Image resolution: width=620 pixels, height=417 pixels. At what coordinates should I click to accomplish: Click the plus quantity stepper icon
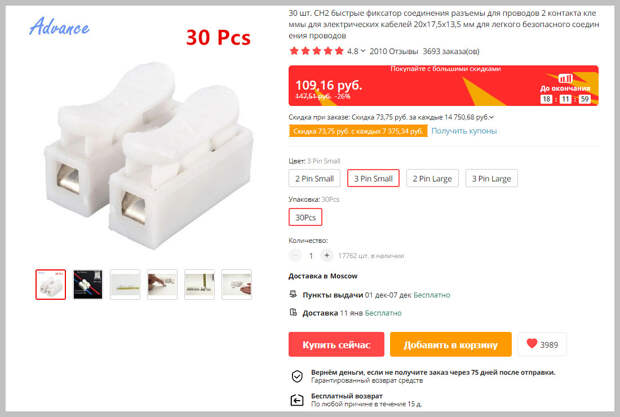click(327, 256)
